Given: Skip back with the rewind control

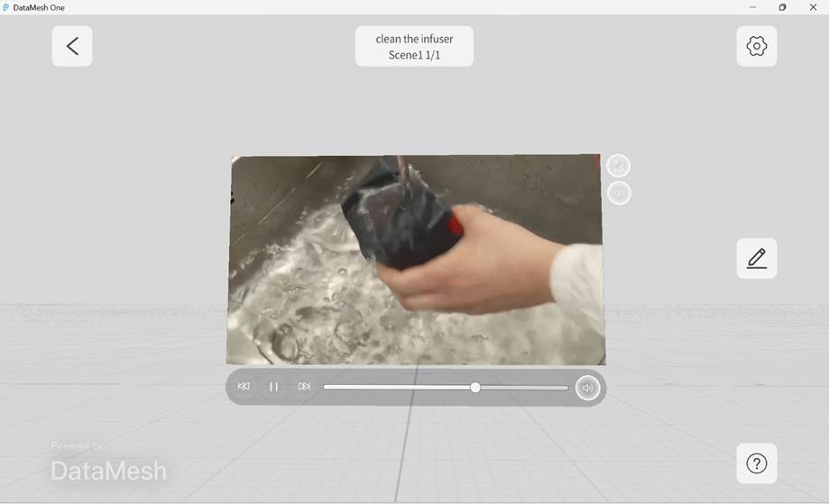Looking at the screenshot, I should point(244,387).
